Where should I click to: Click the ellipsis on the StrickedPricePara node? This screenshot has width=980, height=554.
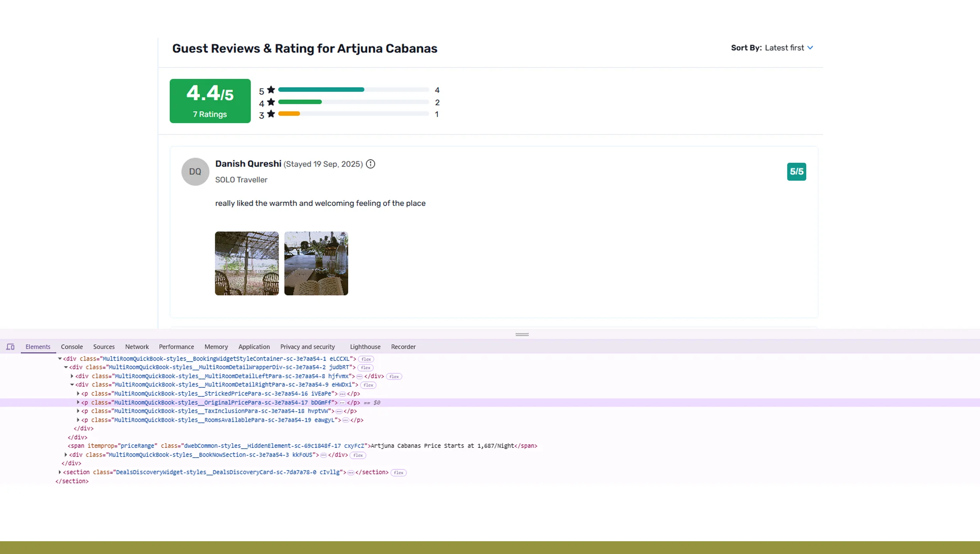[x=342, y=394]
